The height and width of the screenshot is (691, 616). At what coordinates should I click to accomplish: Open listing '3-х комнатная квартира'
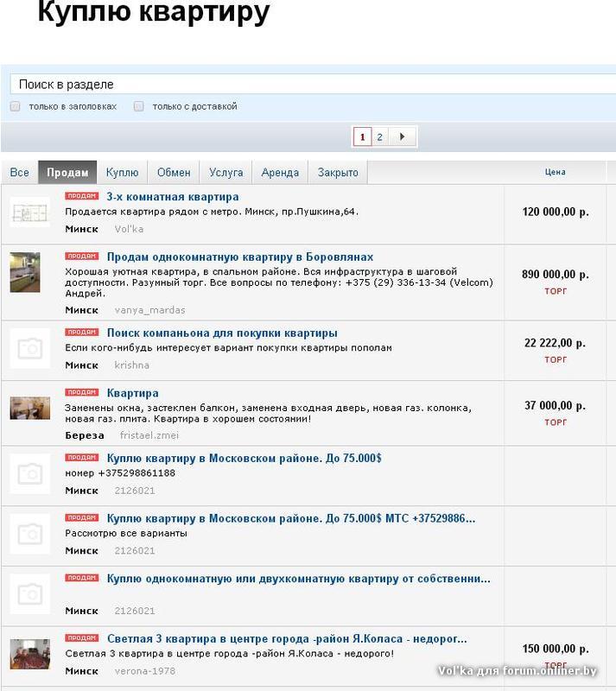pos(173,197)
